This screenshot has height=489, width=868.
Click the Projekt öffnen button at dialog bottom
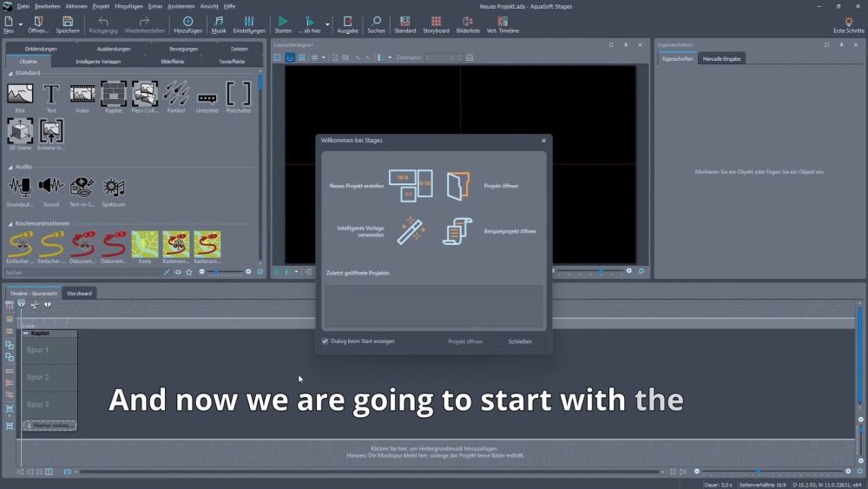465,341
